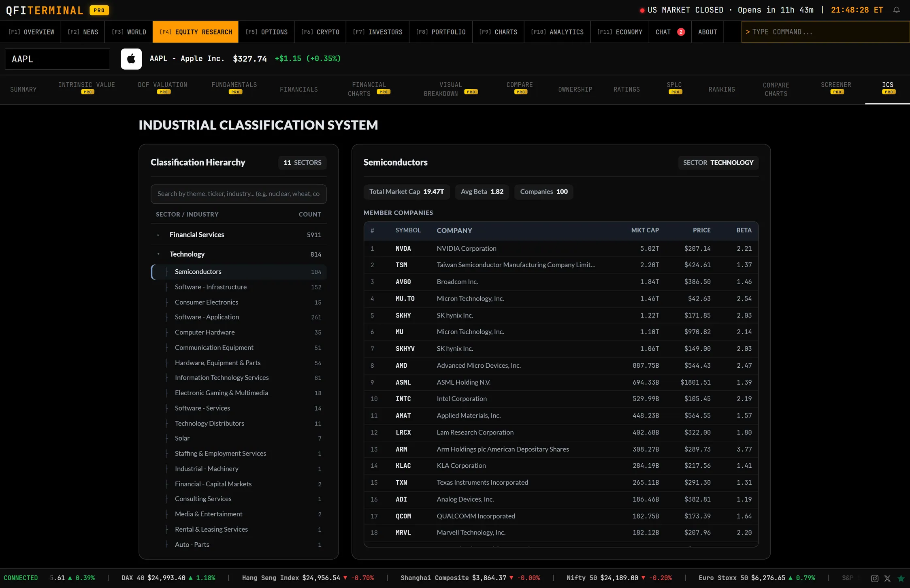Click the DAX 40 ticker item
Viewport: 910px width, 588px height.
point(168,578)
